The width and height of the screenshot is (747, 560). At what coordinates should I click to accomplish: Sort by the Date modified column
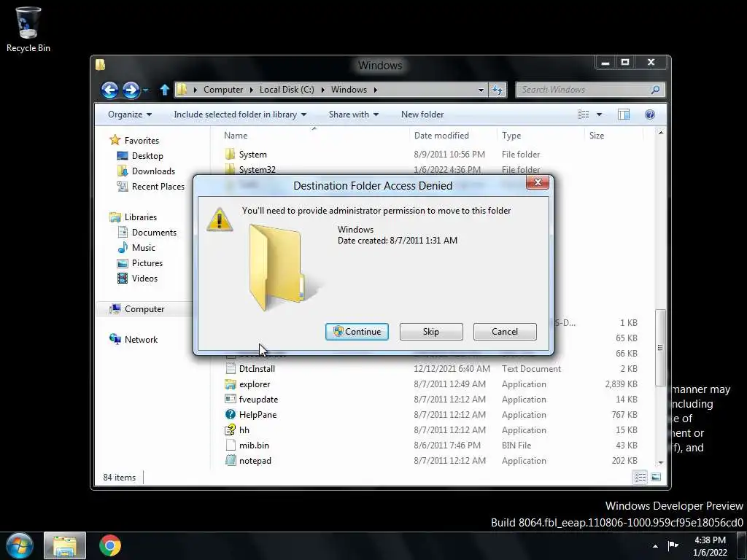click(452, 135)
